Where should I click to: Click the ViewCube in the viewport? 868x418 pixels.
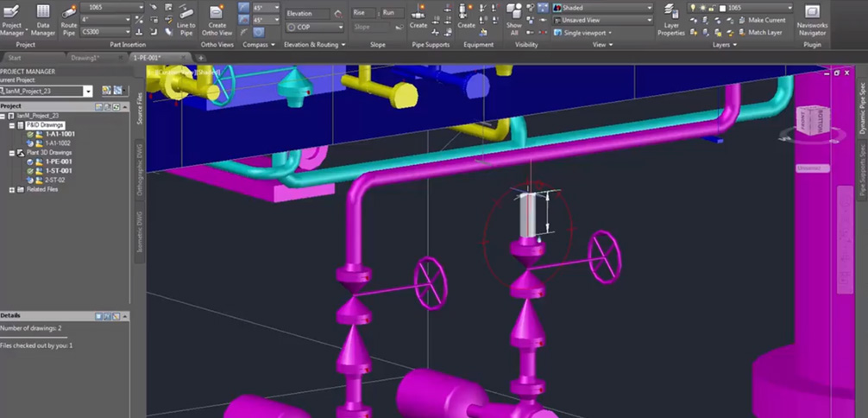coord(812,122)
